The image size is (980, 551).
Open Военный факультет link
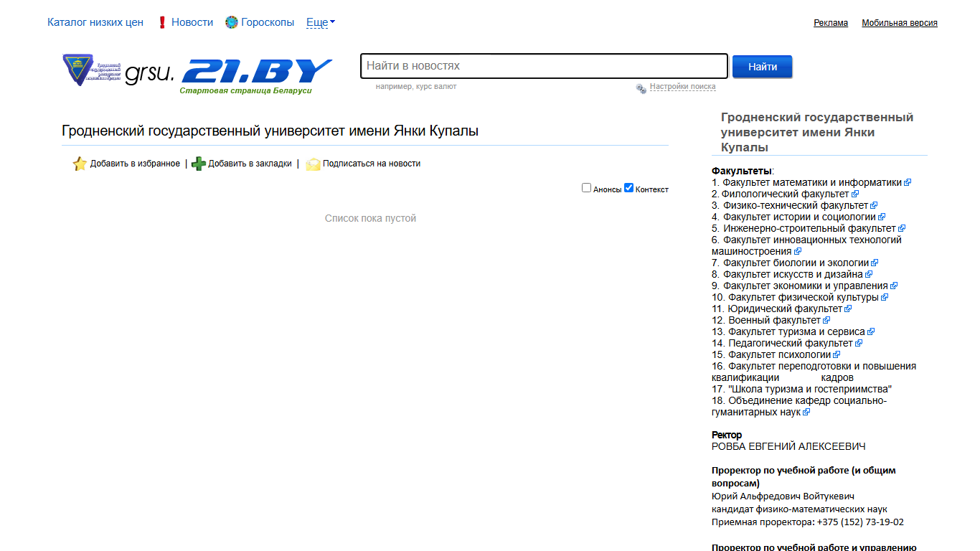tap(774, 321)
